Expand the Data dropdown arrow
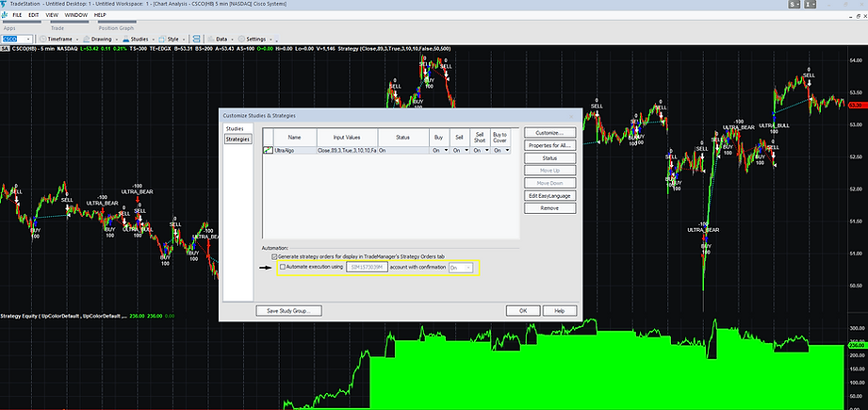The image size is (868, 410). tap(232, 40)
